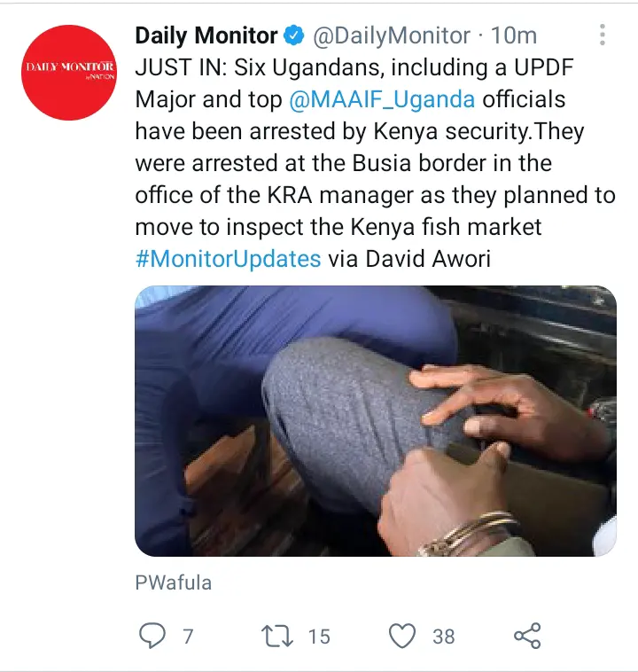Enlarge the attached arrest photo
This screenshot has width=638, height=672.
tap(376, 421)
